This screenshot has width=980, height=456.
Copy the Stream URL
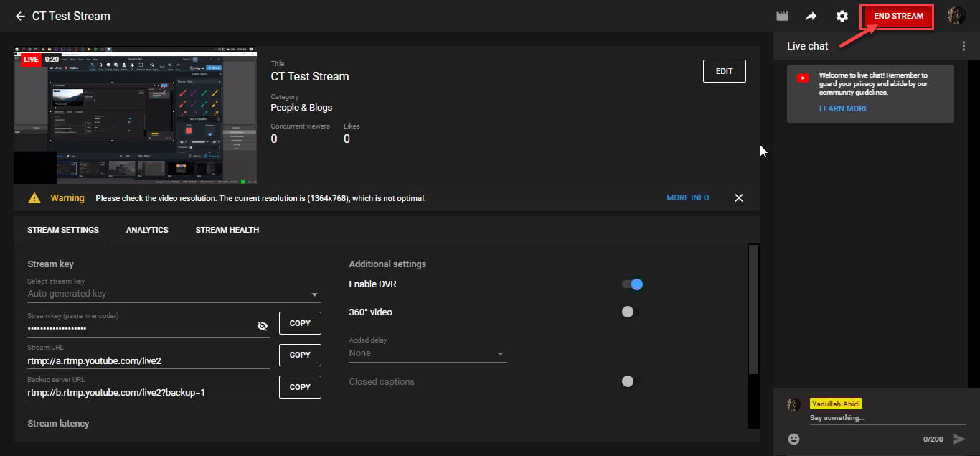(300, 355)
